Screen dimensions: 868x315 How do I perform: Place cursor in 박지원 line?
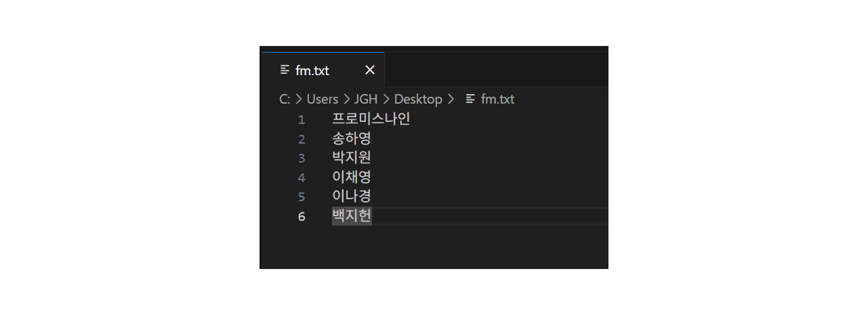coord(352,157)
